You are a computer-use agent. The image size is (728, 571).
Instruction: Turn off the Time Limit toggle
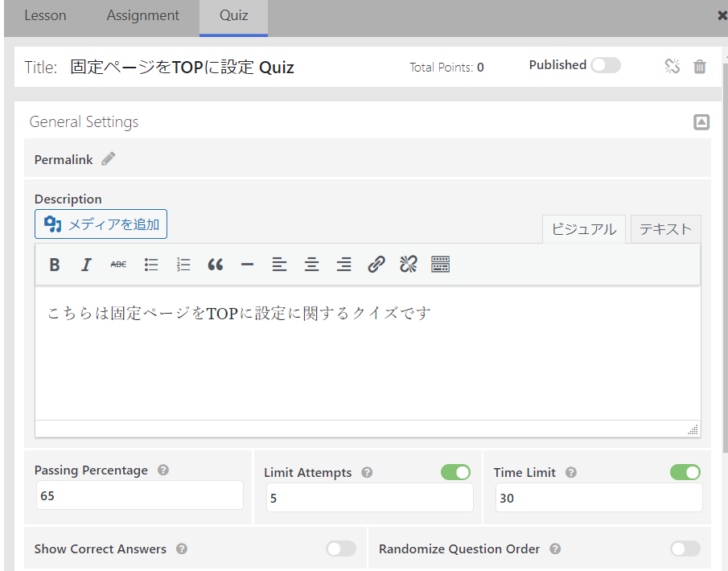click(685, 472)
